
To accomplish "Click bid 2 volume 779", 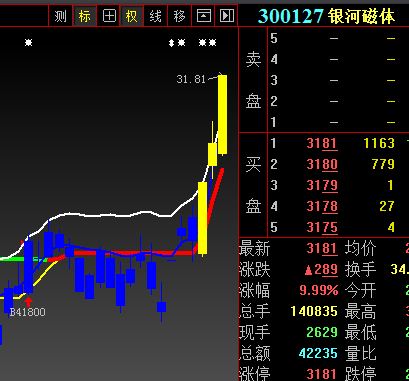I will (x=383, y=164).
